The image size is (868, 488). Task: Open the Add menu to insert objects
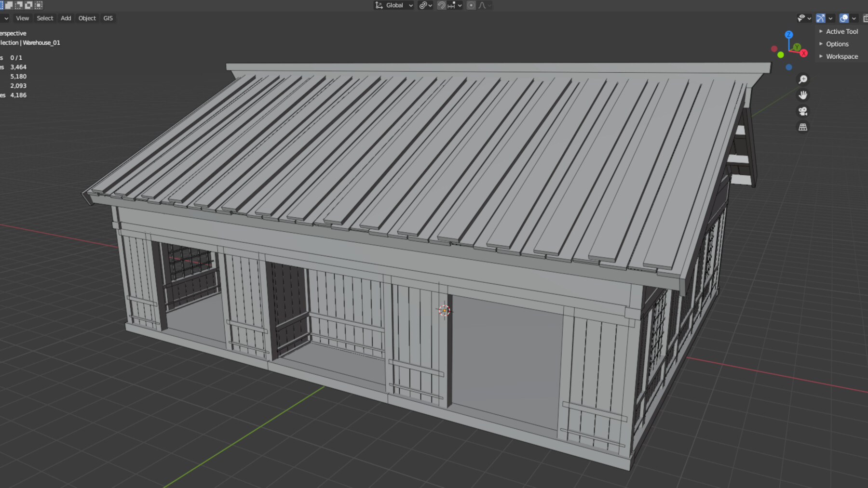[66, 18]
